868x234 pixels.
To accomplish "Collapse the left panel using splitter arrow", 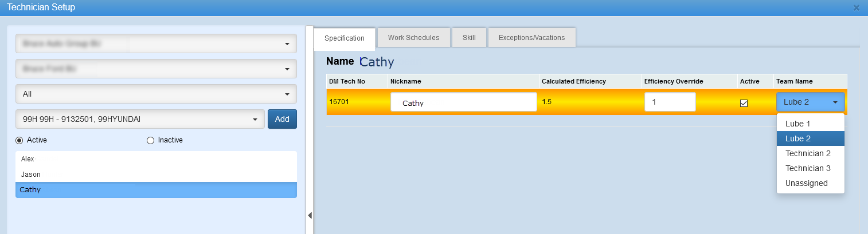I will pyautogui.click(x=310, y=215).
